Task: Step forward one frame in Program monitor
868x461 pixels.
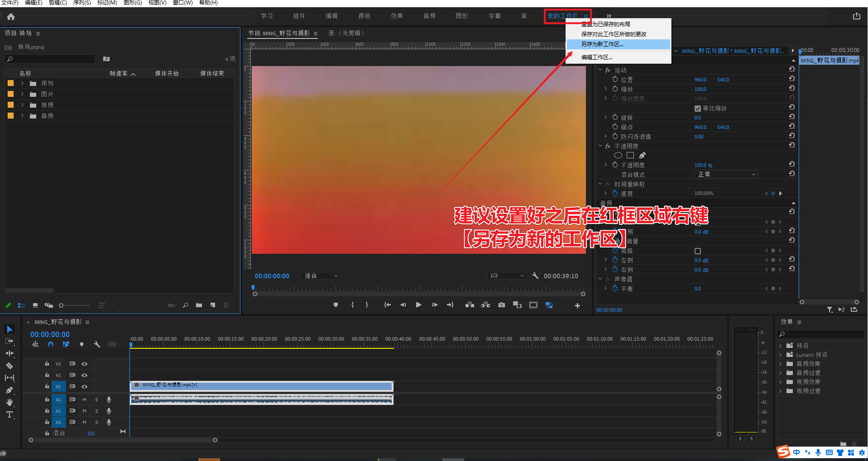Action: 435,305
